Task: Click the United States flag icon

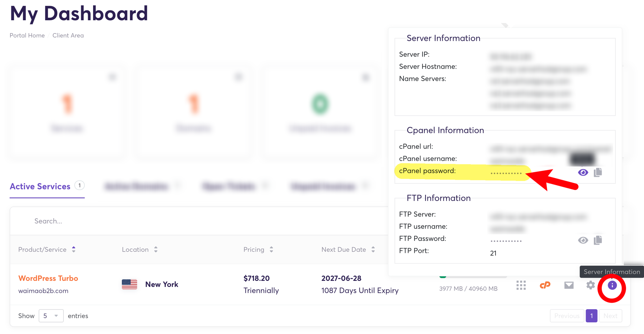Action: click(129, 284)
